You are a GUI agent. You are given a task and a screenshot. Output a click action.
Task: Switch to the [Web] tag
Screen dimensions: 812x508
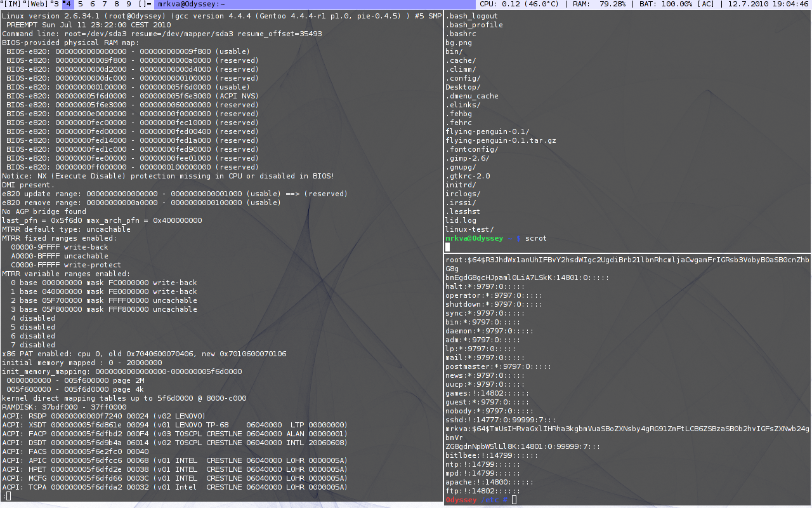coord(37,4)
